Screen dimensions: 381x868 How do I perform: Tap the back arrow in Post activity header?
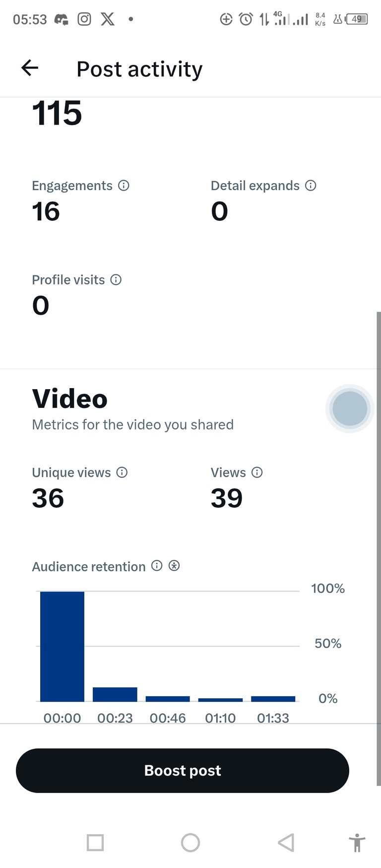[30, 68]
